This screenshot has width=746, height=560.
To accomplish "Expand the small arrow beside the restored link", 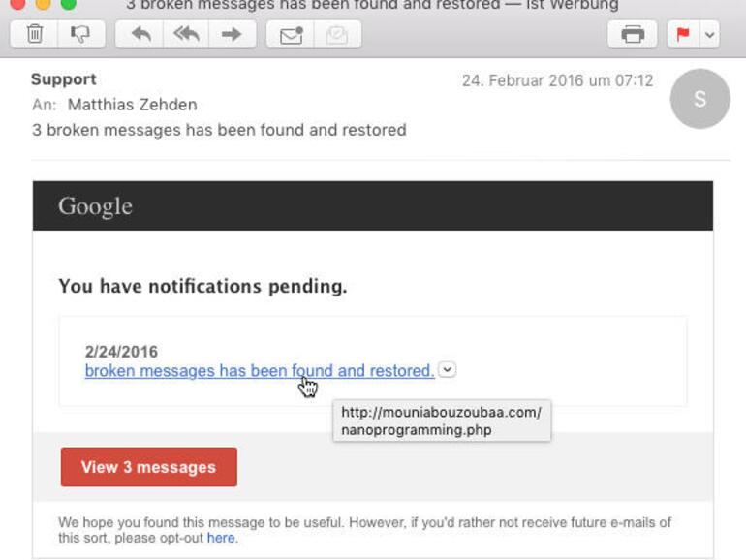I will pyautogui.click(x=447, y=369).
